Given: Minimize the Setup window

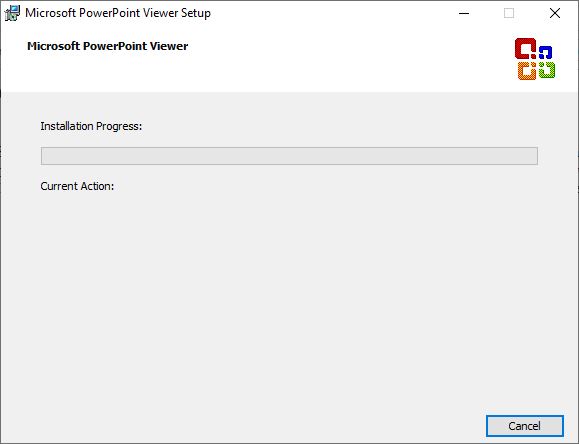Looking at the screenshot, I should [464, 13].
